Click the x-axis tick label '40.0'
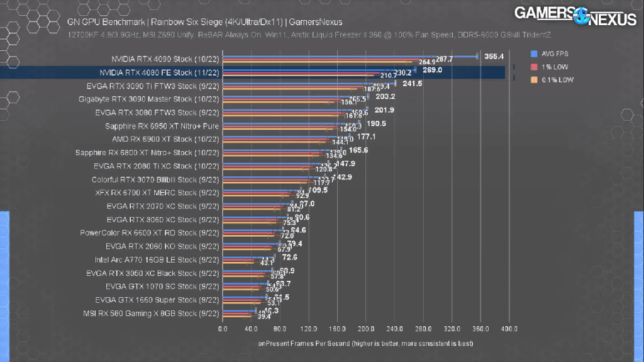644x362 pixels. tap(251, 329)
